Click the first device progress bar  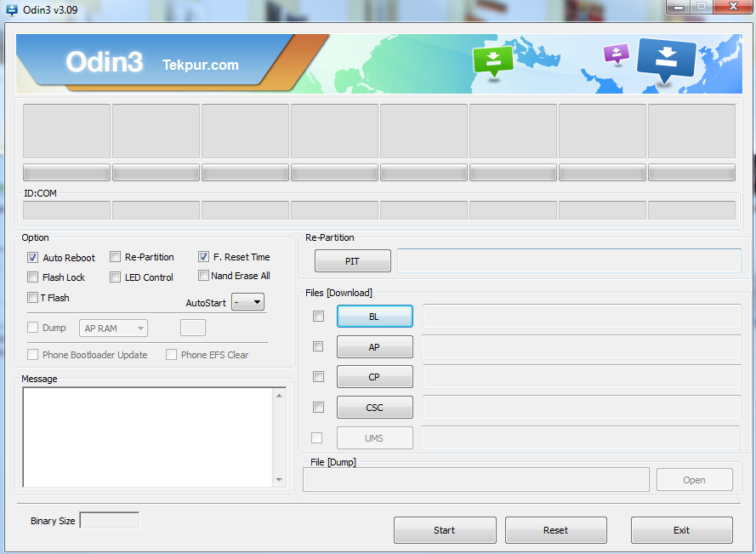66,172
